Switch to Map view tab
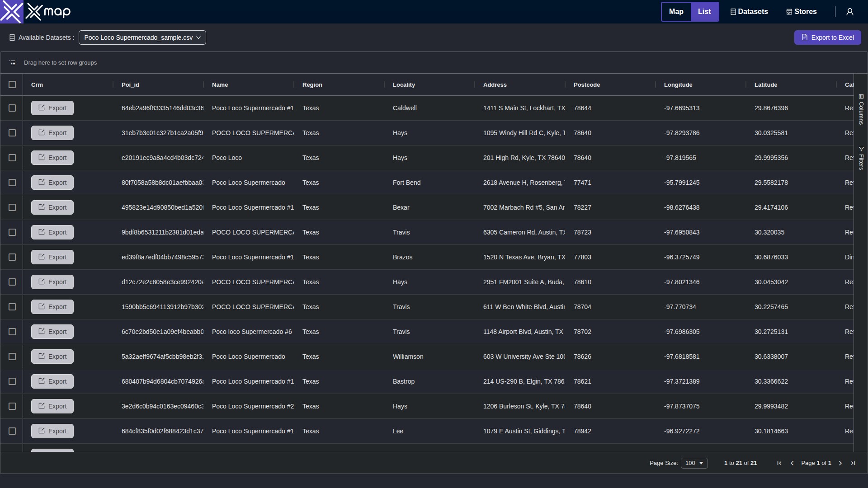 coord(676,12)
